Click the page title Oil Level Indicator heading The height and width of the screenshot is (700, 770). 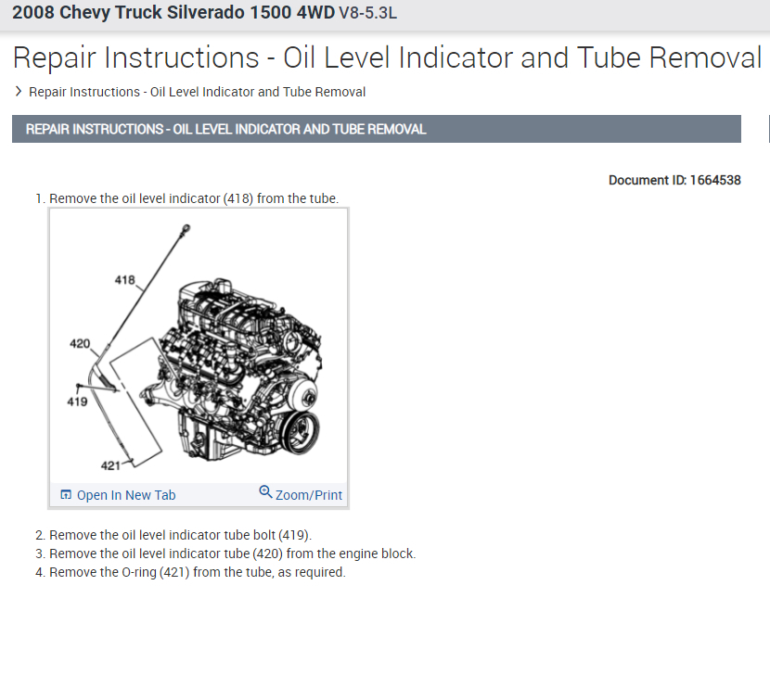[x=387, y=57]
